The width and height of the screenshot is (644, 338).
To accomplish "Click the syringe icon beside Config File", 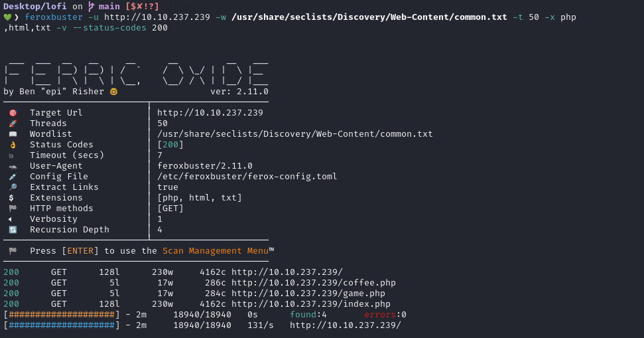I will [x=13, y=177].
